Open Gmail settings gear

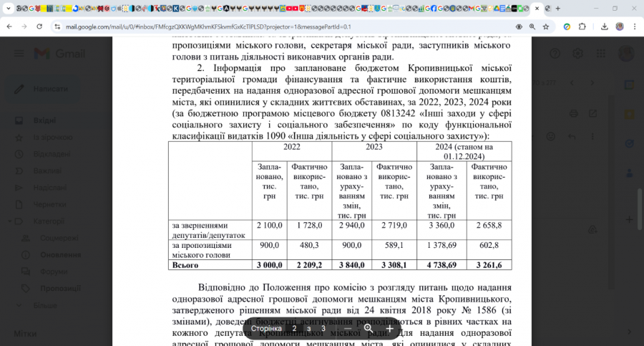(x=578, y=54)
